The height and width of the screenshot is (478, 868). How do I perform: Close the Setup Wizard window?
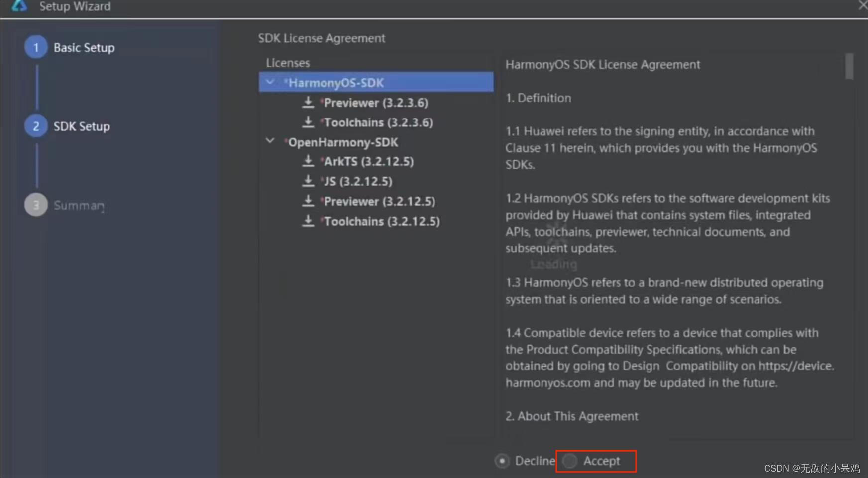point(863,5)
